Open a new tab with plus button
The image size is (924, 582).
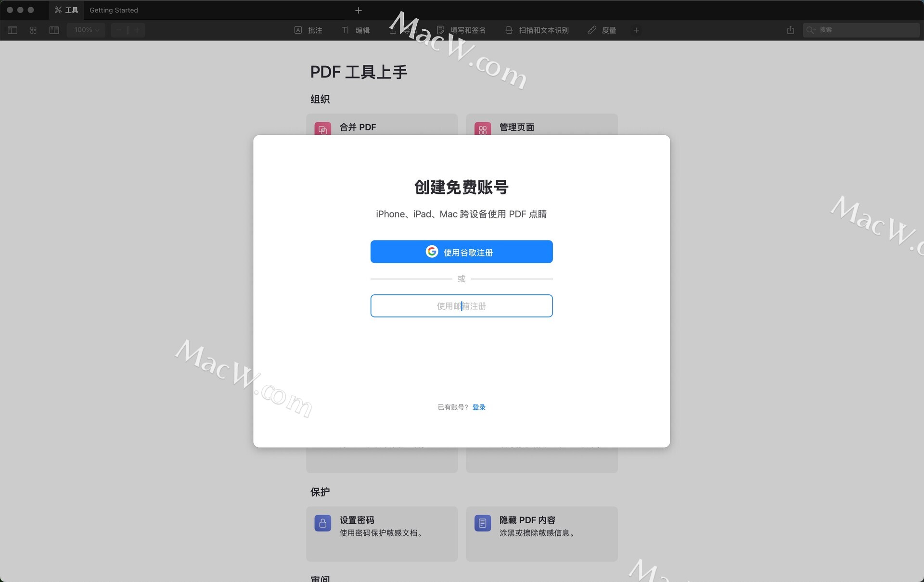point(359,10)
